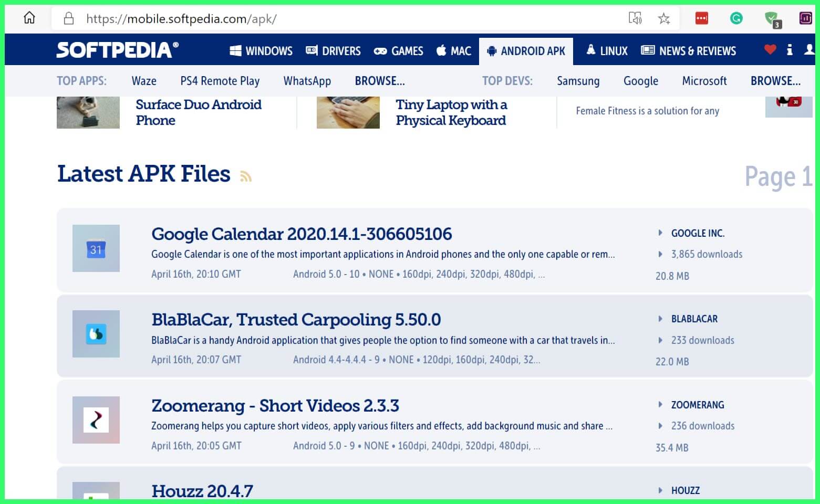Click BROWSE... next to top apps
The width and height of the screenshot is (820, 504).
(x=380, y=81)
